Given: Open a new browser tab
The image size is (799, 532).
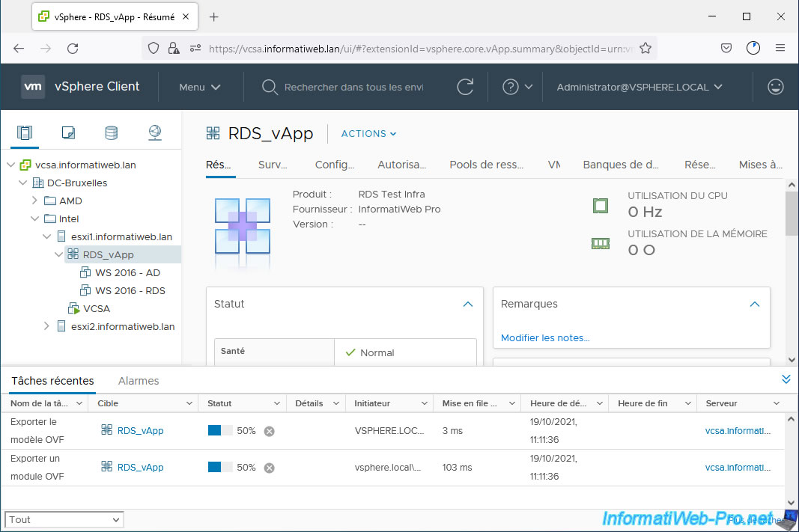Looking at the screenshot, I should tap(214, 16).
